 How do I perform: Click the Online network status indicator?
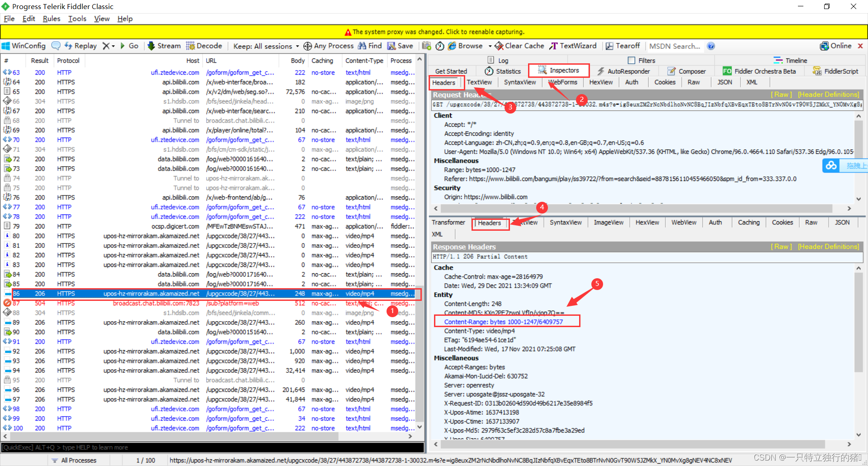click(836, 46)
